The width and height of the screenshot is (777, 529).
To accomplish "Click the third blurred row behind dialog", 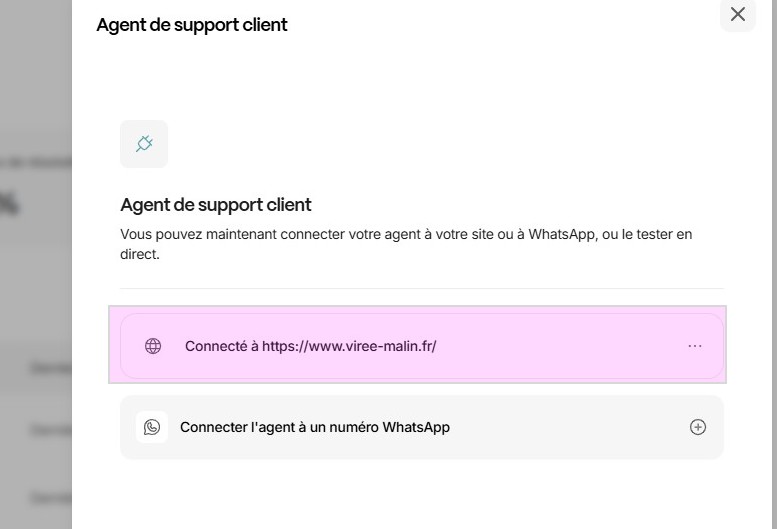I will point(40,497).
